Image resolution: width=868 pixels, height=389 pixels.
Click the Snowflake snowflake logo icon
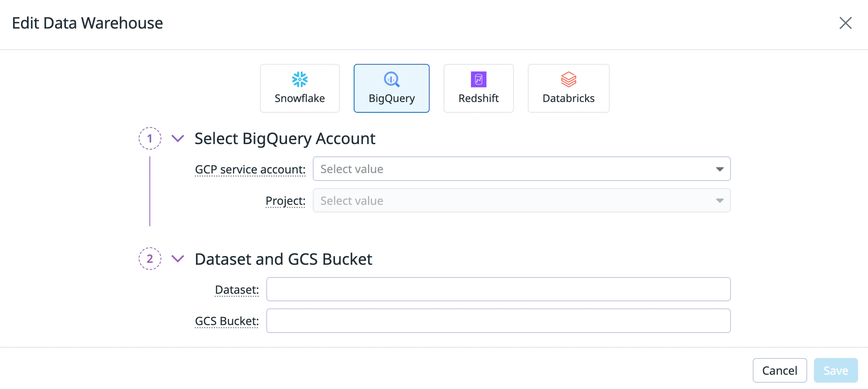(x=300, y=79)
